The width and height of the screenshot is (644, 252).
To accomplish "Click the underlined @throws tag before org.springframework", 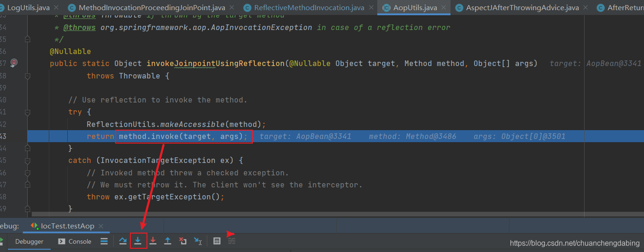I will click(x=79, y=28).
